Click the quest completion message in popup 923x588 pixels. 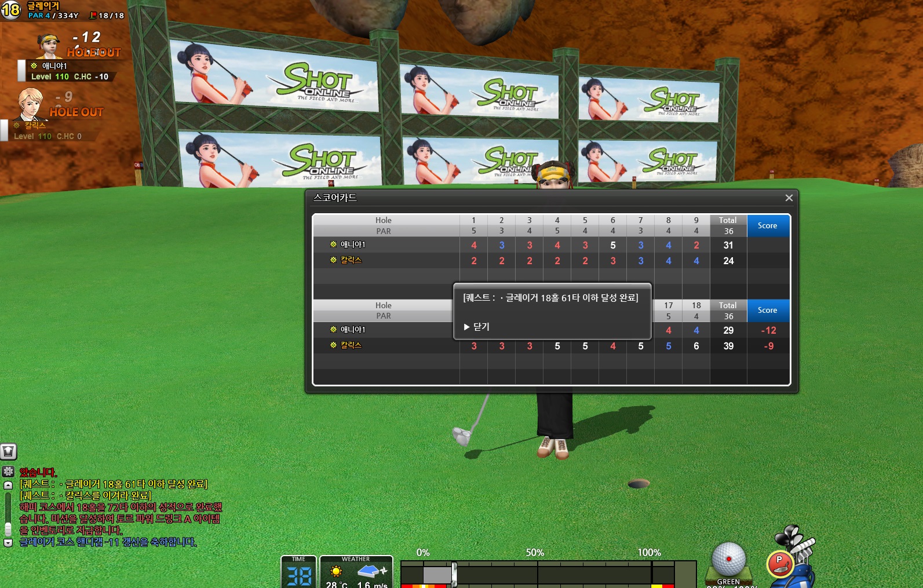coord(550,298)
